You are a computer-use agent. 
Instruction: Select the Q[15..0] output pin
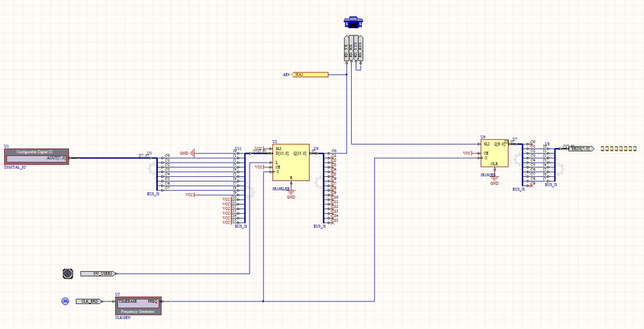(x=300, y=153)
